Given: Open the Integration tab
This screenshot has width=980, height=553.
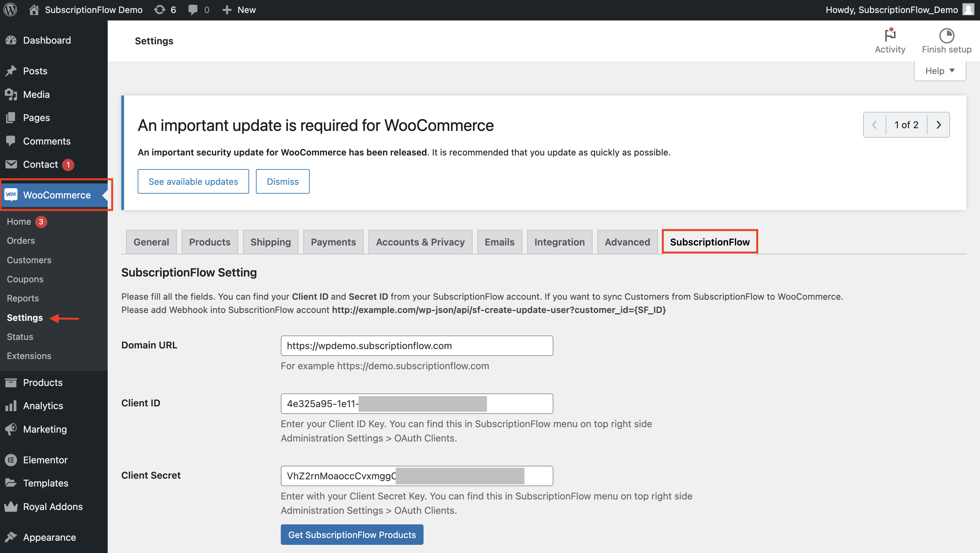Looking at the screenshot, I should [x=559, y=242].
